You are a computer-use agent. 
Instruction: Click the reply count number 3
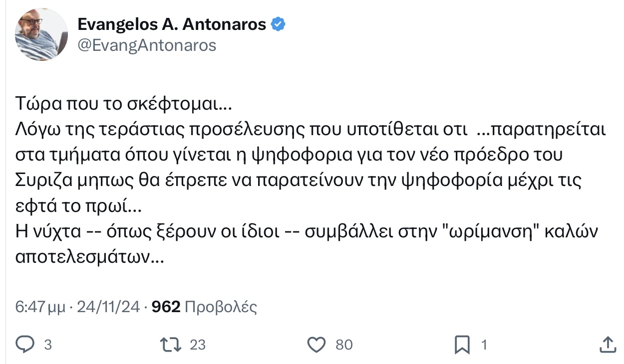pyautogui.click(x=48, y=345)
